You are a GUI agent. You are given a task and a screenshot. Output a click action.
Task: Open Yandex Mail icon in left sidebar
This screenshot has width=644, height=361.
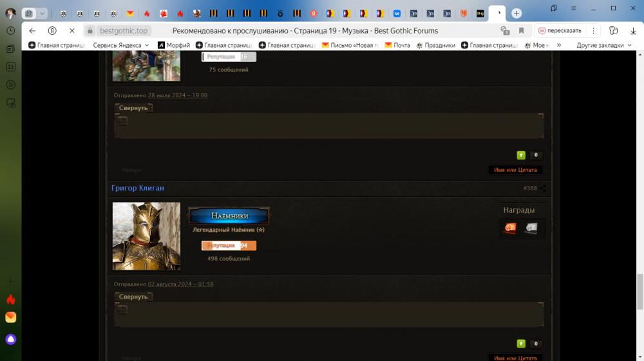click(11, 317)
